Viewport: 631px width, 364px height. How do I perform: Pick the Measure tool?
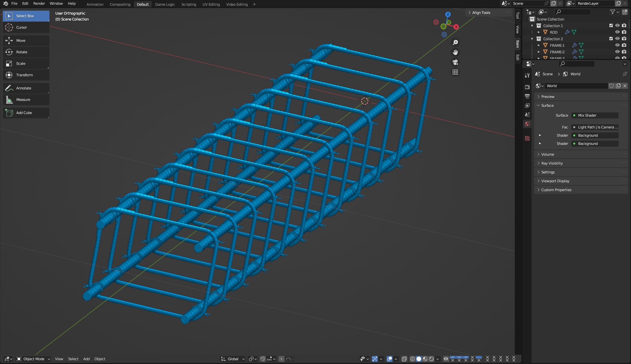[26, 99]
